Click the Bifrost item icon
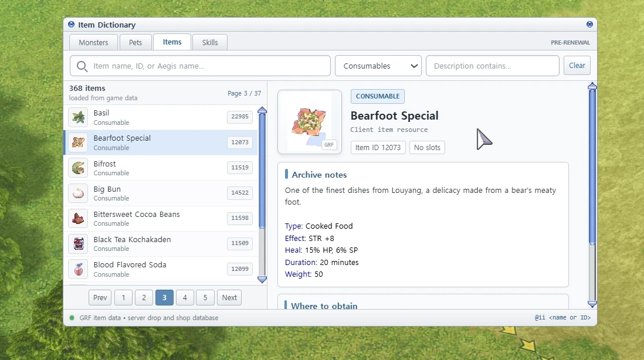This screenshot has height=360, width=644. click(78, 168)
